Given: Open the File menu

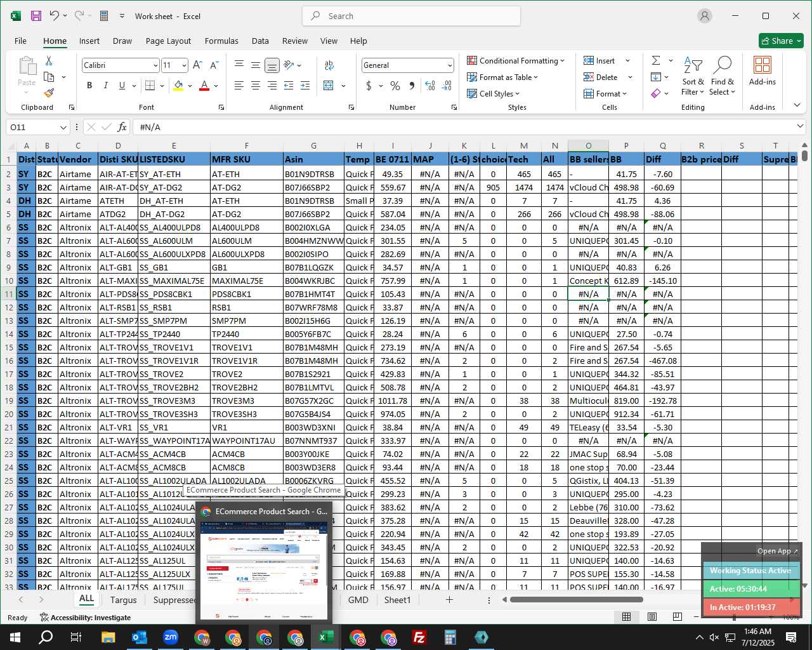Looking at the screenshot, I should tap(20, 41).
